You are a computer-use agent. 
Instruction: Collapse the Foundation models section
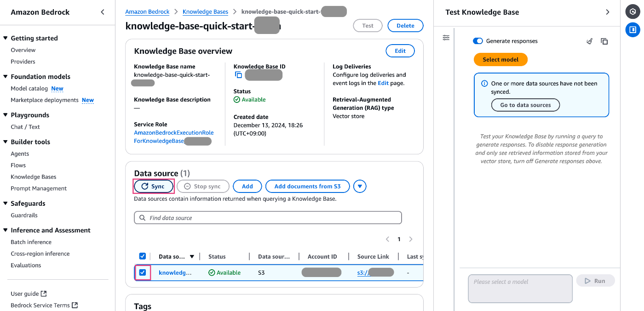pyautogui.click(x=6, y=77)
